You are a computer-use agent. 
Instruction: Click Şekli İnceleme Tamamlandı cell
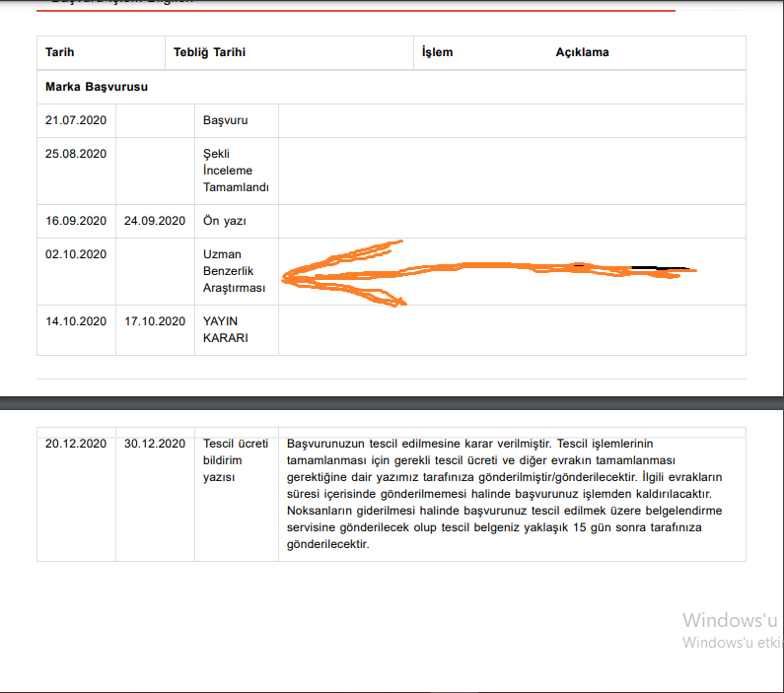coord(236,171)
